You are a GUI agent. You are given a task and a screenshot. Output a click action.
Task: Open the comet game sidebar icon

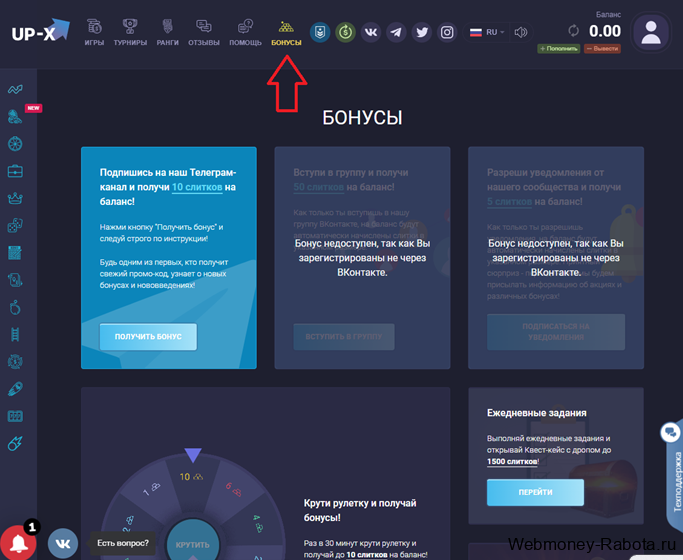click(15, 443)
